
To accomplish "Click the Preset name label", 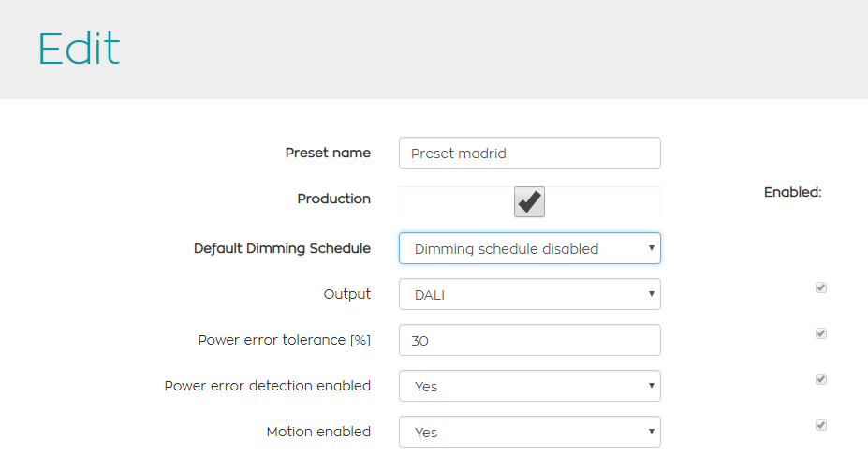I will point(328,153).
